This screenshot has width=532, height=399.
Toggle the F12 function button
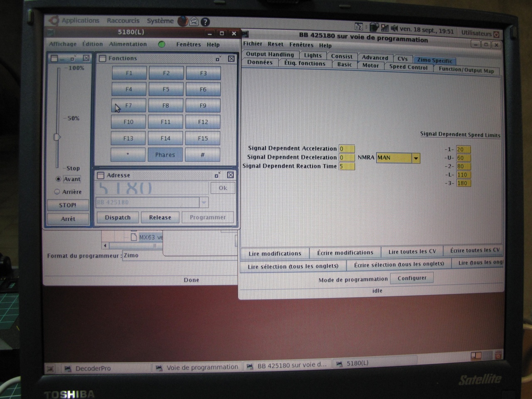coord(203,122)
